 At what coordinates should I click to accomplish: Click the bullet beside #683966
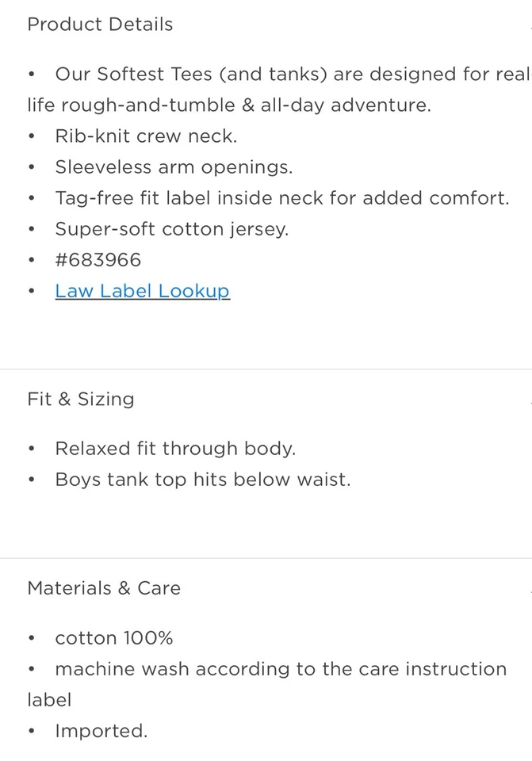pos(32,261)
